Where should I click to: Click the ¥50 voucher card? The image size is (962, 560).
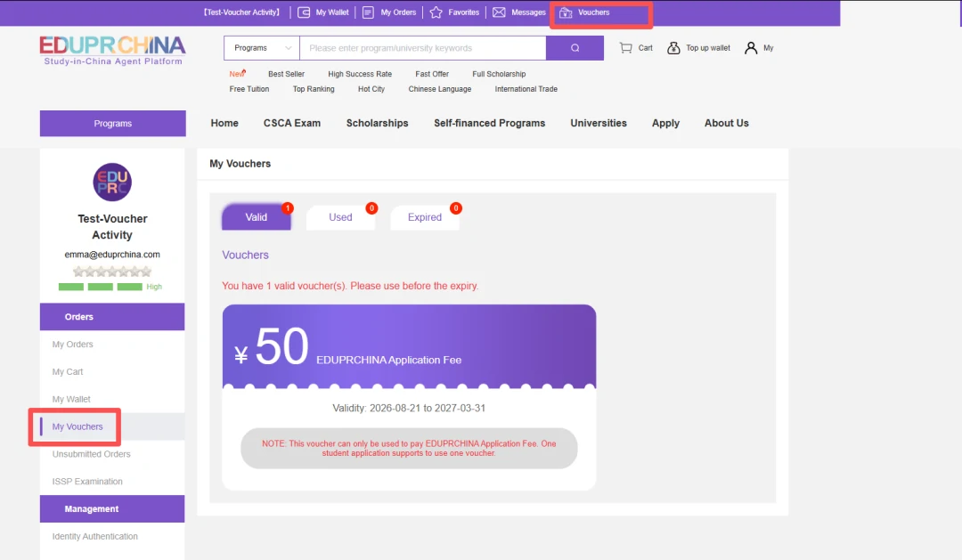coord(409,397)
